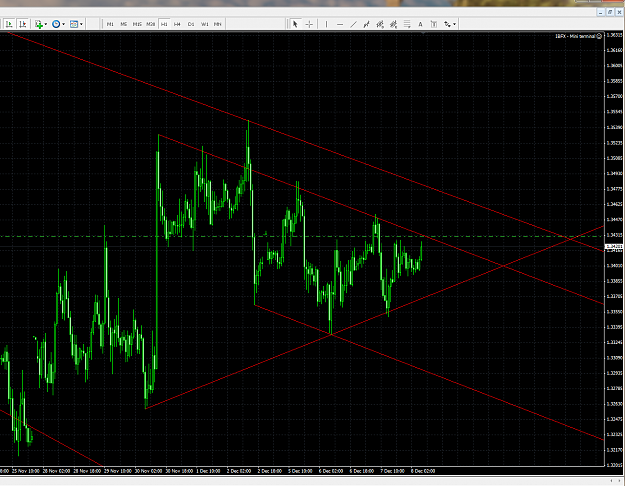The image size is (625, 486).
Task: Select the text label box tool
Action: click(434, 24)
